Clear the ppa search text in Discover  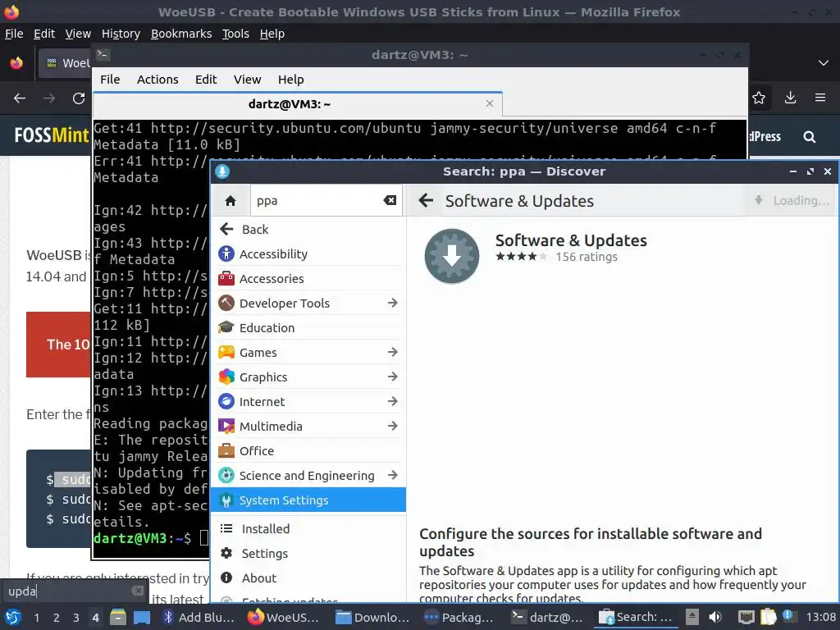coord(390,200)
